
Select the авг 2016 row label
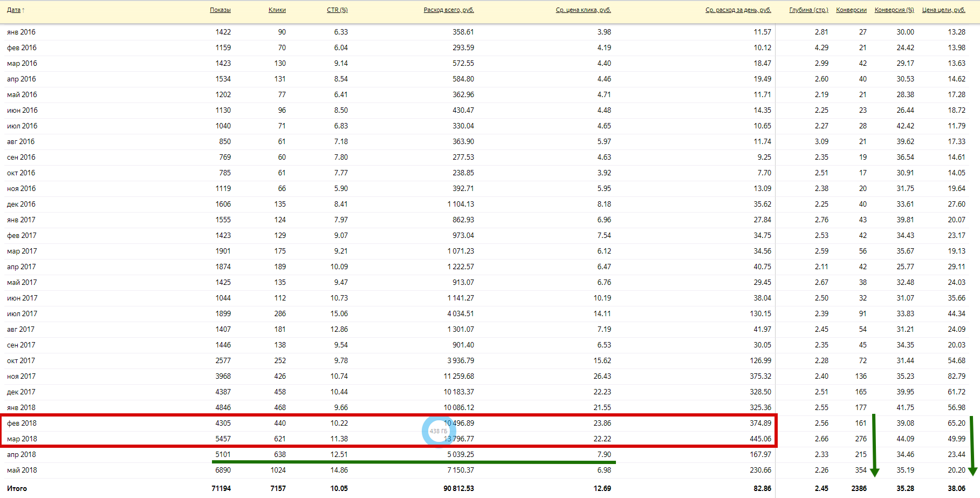[x=20, y=141]
